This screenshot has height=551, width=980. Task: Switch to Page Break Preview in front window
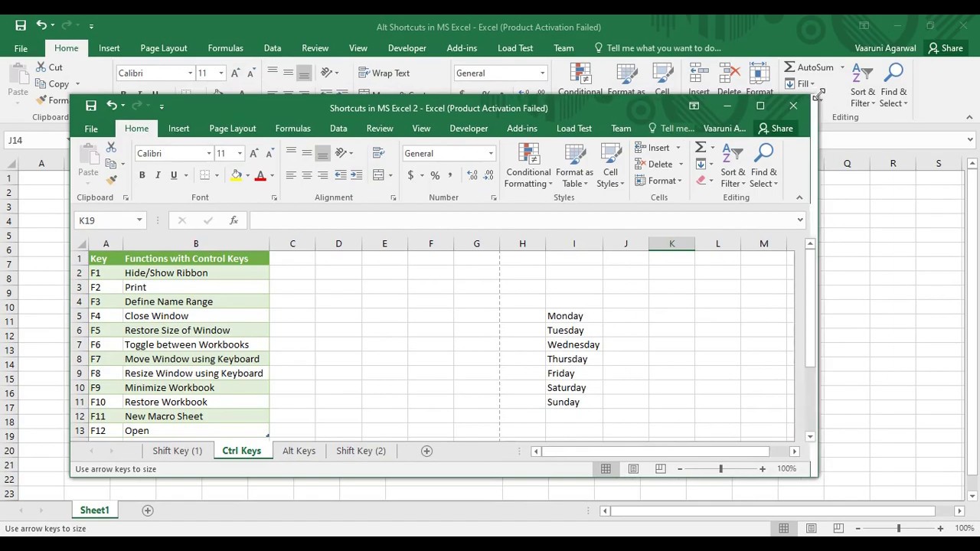[660, 468]
